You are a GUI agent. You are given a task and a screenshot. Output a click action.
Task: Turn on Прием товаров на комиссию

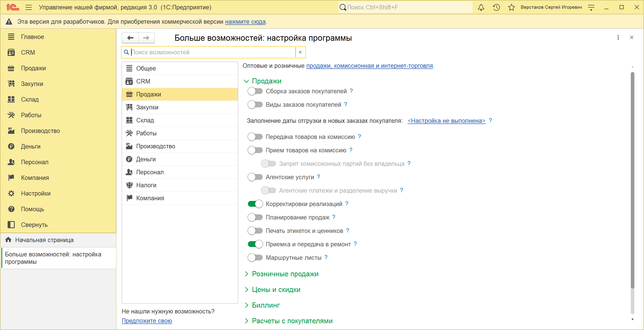(255, 150)
